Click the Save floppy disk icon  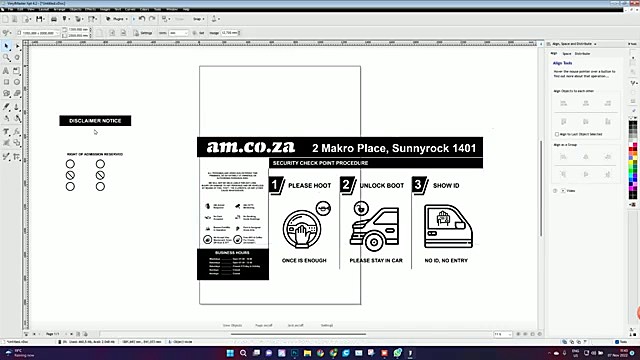39,19
